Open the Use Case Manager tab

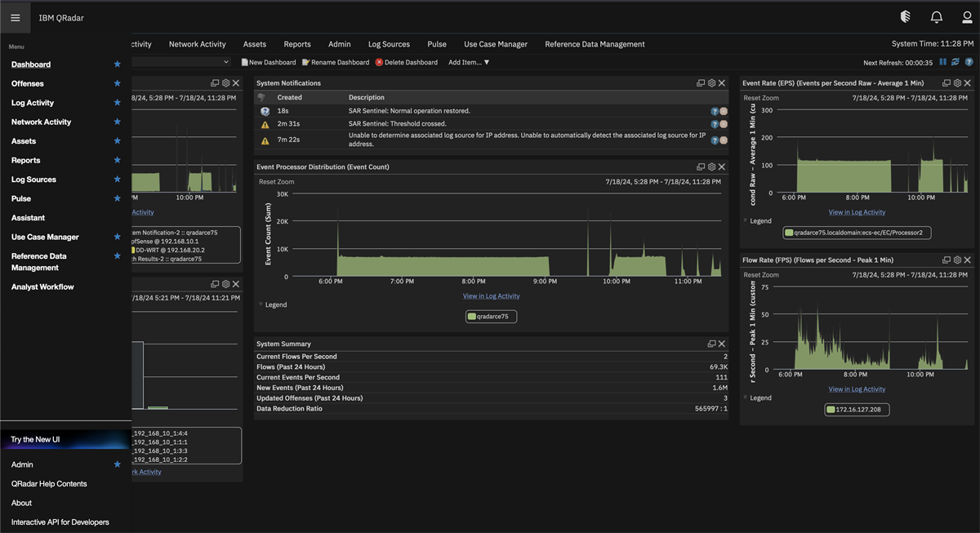496,44
